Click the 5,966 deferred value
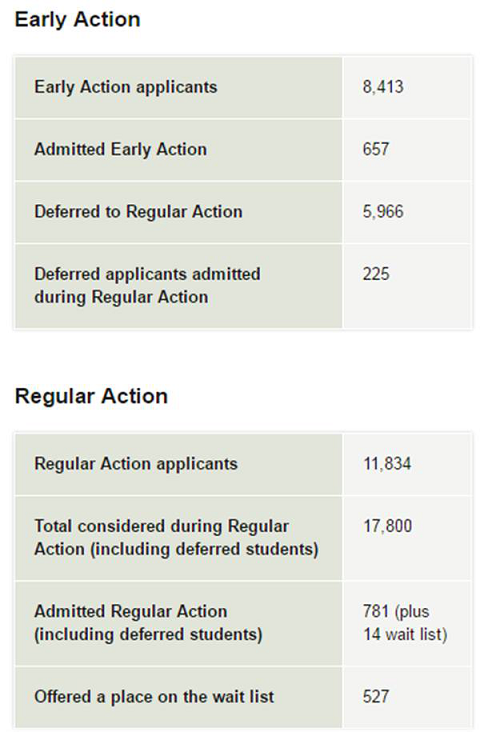Screen dimensions: 480x732 [383, 211]
